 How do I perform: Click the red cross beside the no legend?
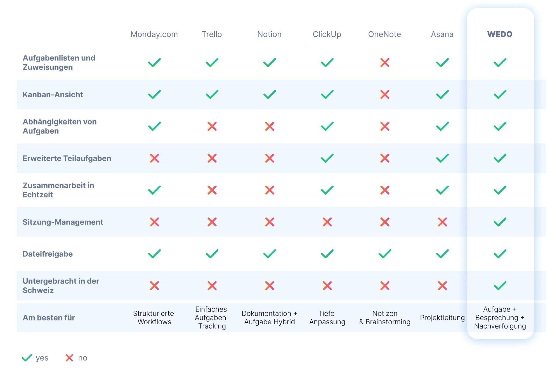[69, 358]
